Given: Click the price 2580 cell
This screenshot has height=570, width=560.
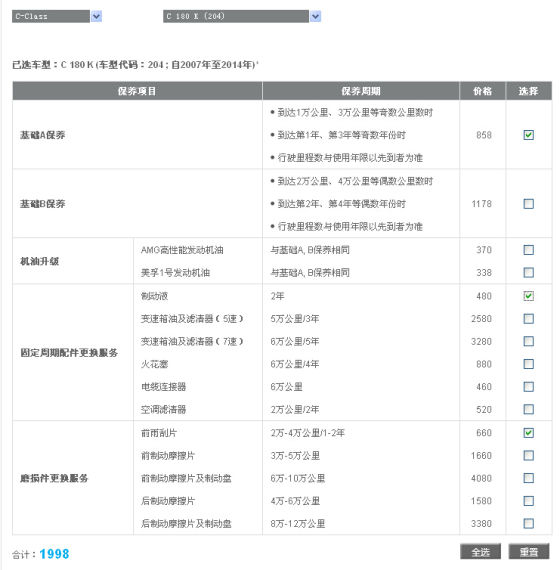Looking at the screenshot, I should 481,319.
